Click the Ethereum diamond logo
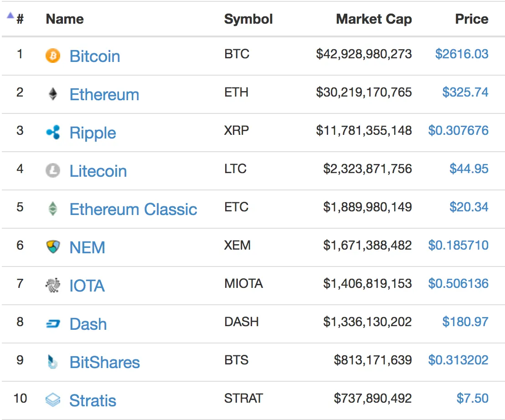The width and height of the screenshot is (505, 420). 53,94
